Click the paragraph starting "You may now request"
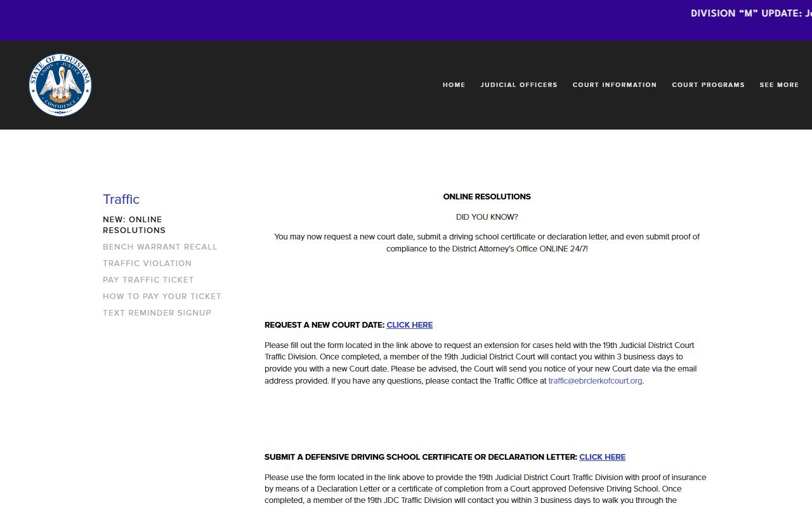Image resolution: width=812 pixels, height=508 pixels. (487, 243)
